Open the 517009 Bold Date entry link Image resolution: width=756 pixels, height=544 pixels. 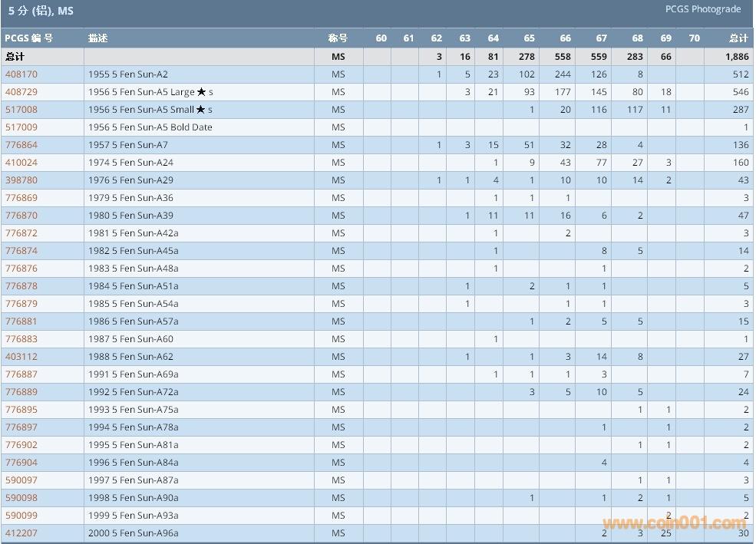[x=21, y=127]
